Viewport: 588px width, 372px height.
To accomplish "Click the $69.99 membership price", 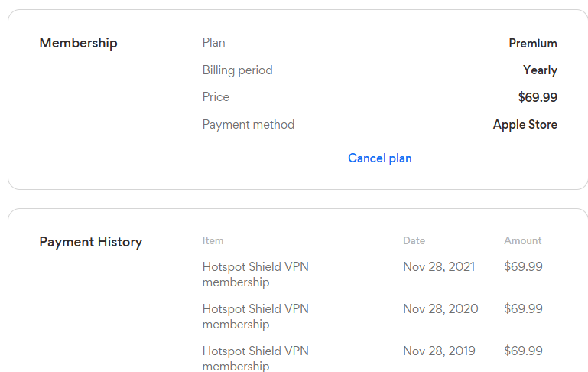I will click(538, 97).
